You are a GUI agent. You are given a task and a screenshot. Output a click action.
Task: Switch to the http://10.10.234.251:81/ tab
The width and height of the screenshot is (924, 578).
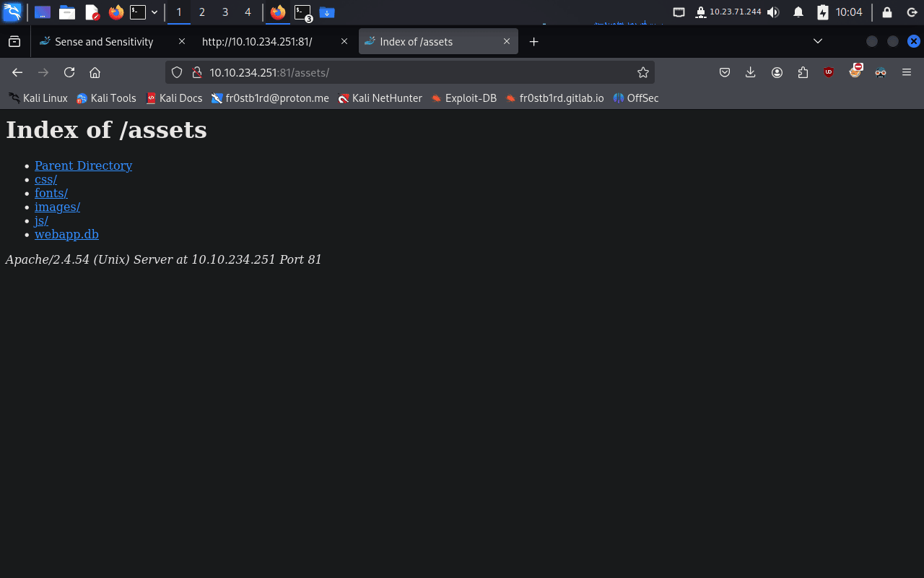click(257, 42)
